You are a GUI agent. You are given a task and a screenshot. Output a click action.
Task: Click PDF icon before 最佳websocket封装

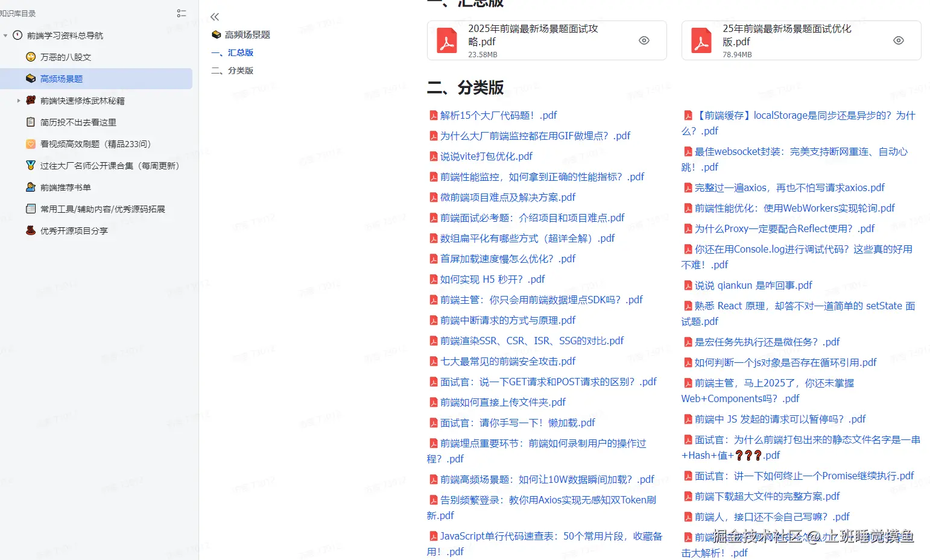pos(688,151)
